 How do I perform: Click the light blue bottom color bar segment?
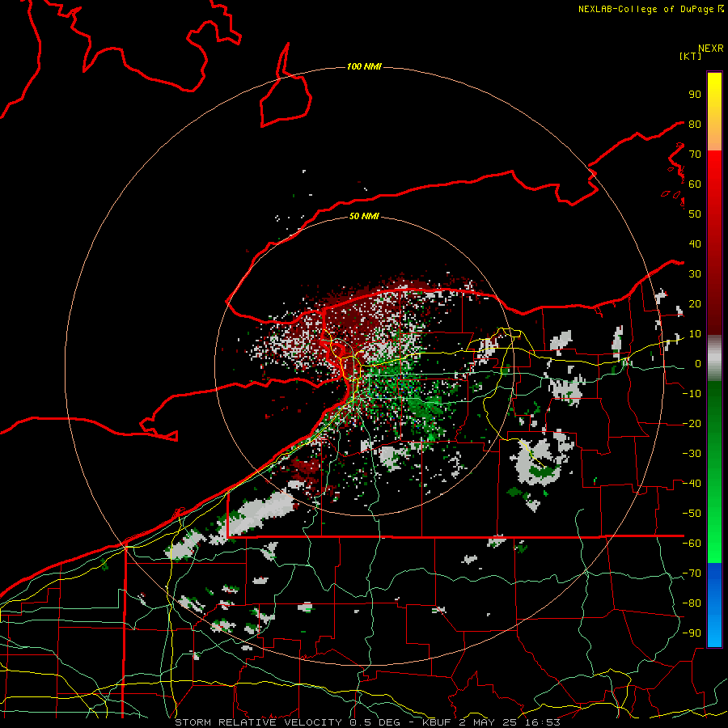point(714,632)
